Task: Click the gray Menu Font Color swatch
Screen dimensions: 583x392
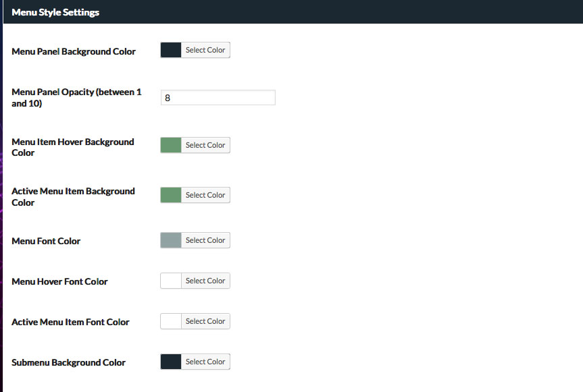Action: (171, 240)
